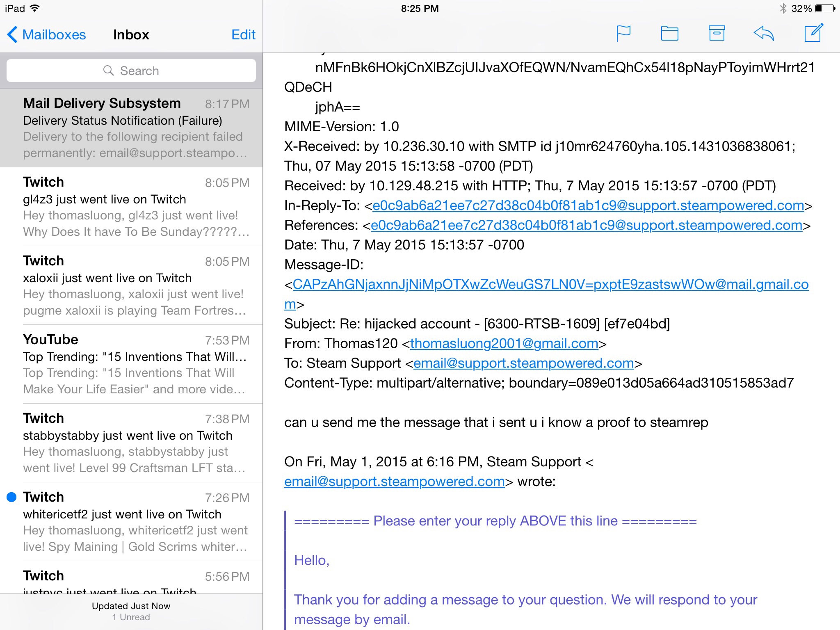Screen dimensions: 840x630
Task: Tap the Wi-Fi status icon
Action: coord(35,8)
